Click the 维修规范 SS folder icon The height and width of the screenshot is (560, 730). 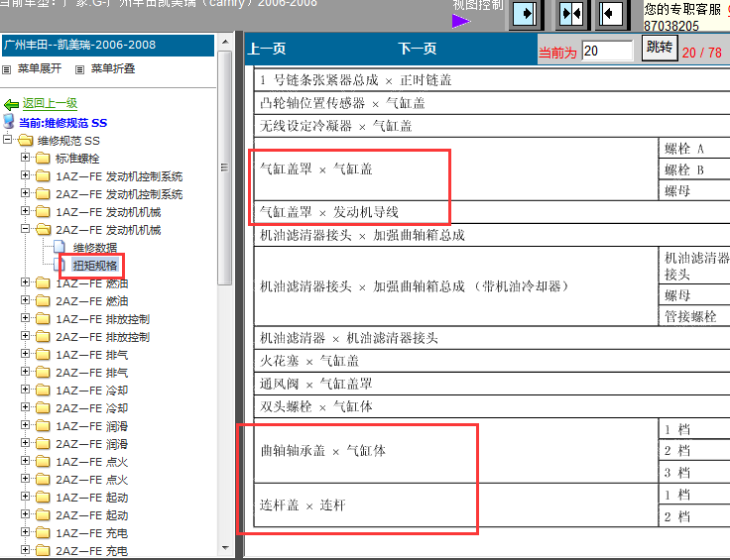coord(26,140)
